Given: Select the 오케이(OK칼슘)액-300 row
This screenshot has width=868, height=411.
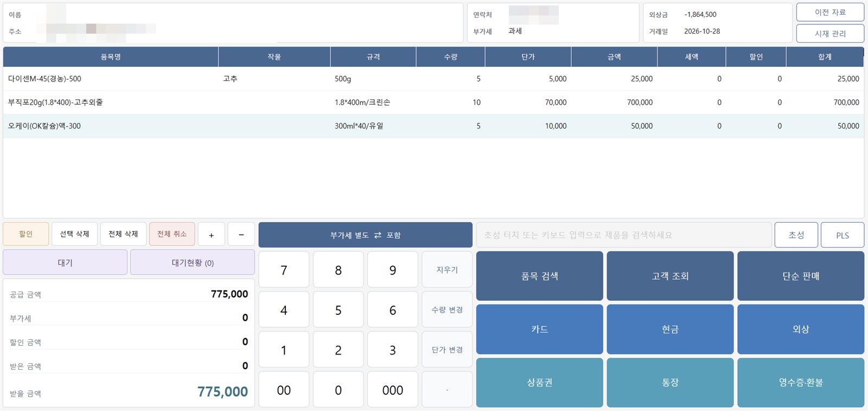Looking at the screenshot, I should pos(433,126).
